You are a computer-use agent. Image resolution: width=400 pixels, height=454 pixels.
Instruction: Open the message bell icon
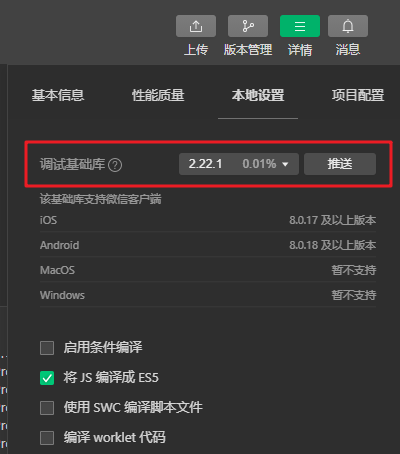[348, 26]
